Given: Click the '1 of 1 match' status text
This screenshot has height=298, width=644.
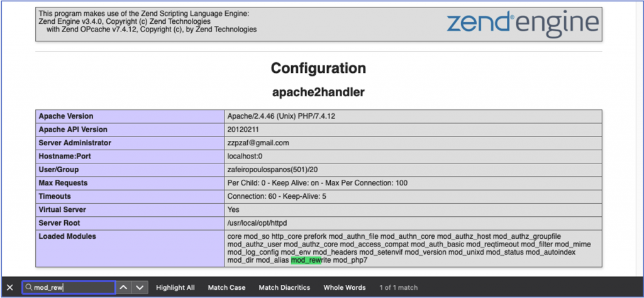Looking at the screenshot, I should 398,287.
